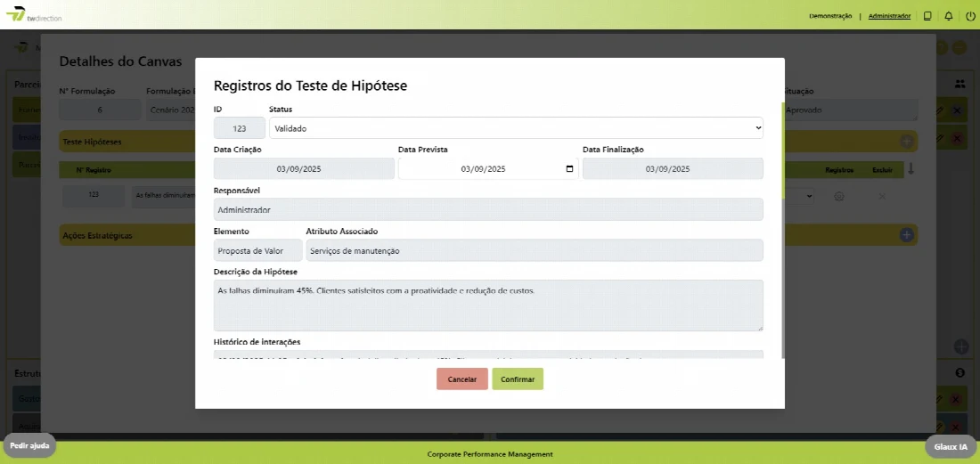Click the 'Registros do Teste de Hipótese' heading

click(311, 86)
